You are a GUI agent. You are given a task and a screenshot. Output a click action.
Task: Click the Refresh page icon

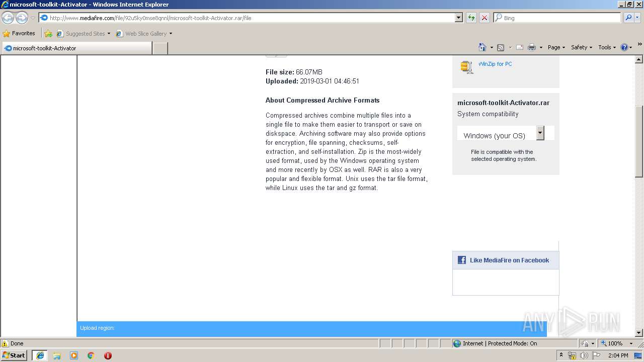[471, 18]
